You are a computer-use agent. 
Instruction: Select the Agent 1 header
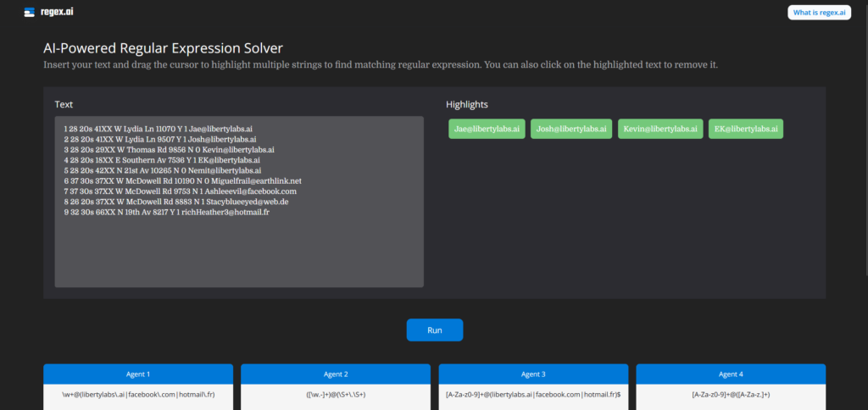[x=137, y=374]
